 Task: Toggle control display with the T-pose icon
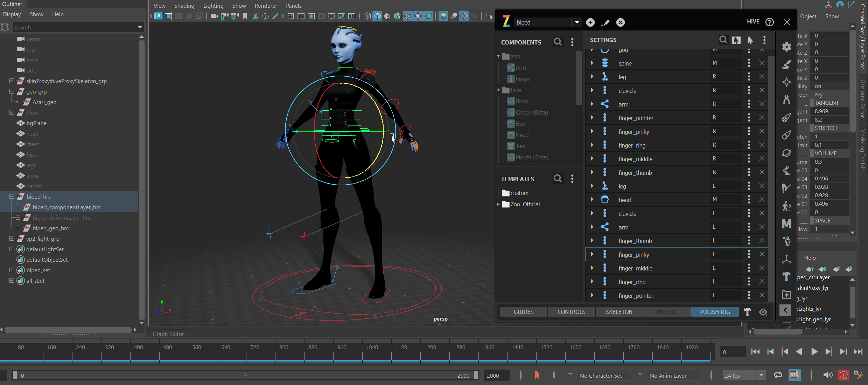tap(747, 312)
